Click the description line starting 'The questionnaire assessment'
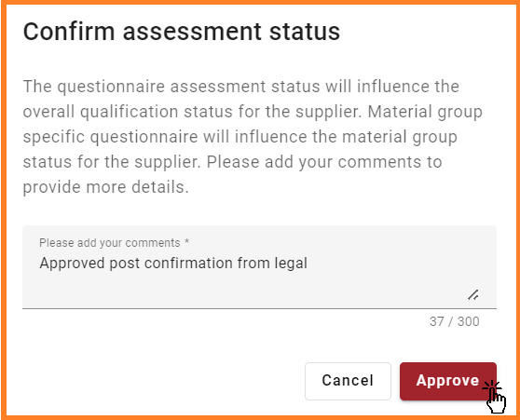The height and width of the screenshot is (420, 520). (x=240, y=87)
